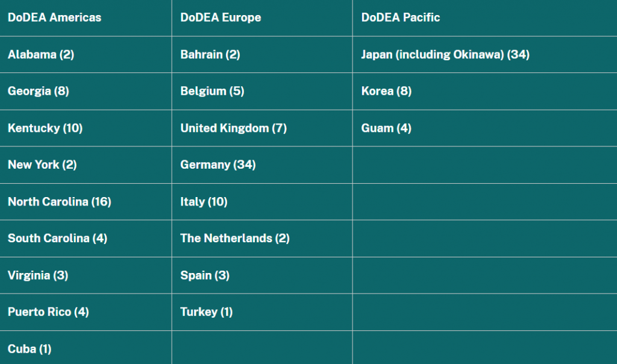This screenshot has height=364, width=617.
Task: Click the DoDEA Europe column header
Action: tap(221, 17)
